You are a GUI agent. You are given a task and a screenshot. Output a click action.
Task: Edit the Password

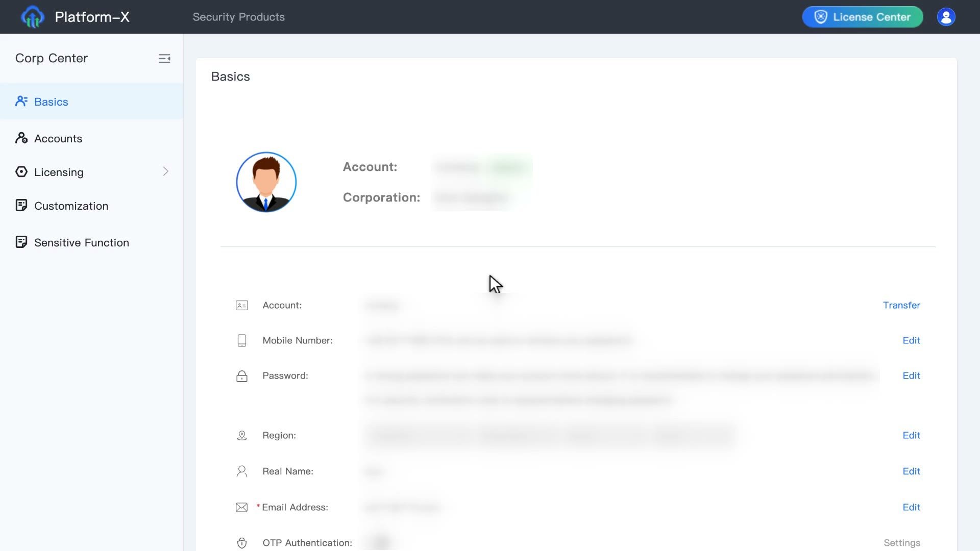pyautogui.click(x=911, y=375)
